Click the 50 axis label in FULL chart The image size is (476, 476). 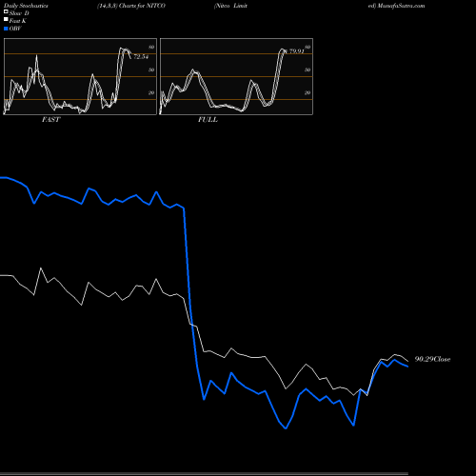click(307, 69)
